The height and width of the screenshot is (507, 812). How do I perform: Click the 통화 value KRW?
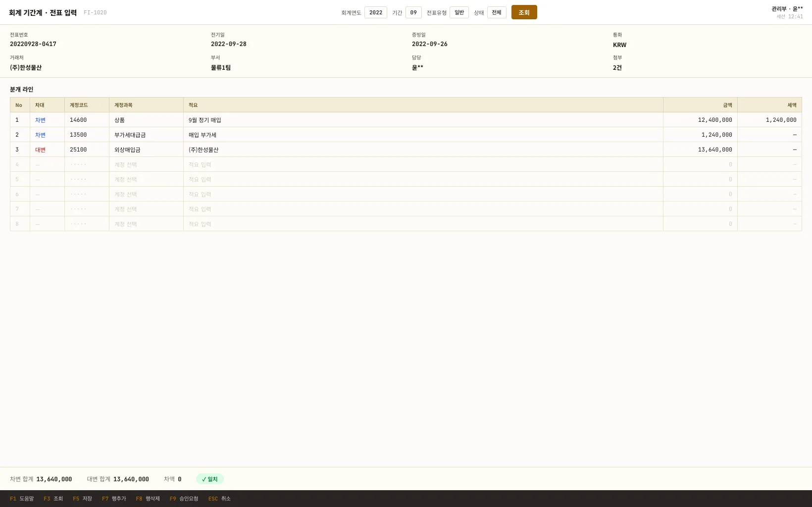619,45
